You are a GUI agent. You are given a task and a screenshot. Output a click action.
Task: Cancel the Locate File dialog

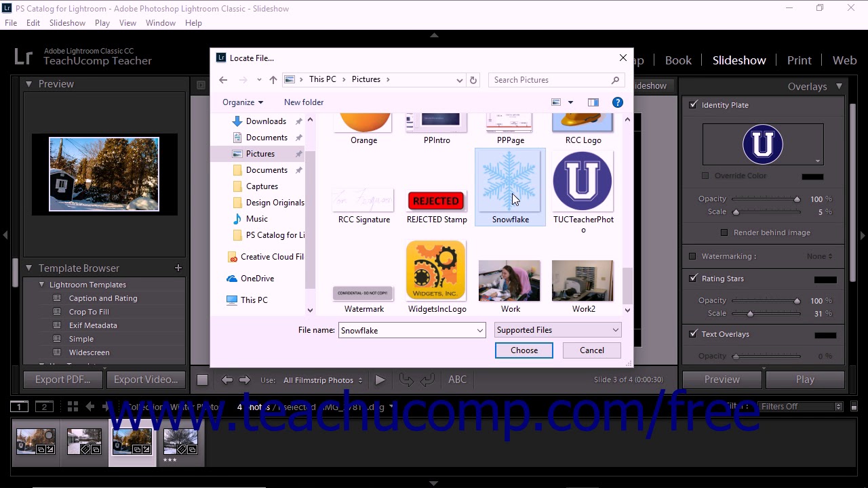pyautogui.click(x=592, y=350)
